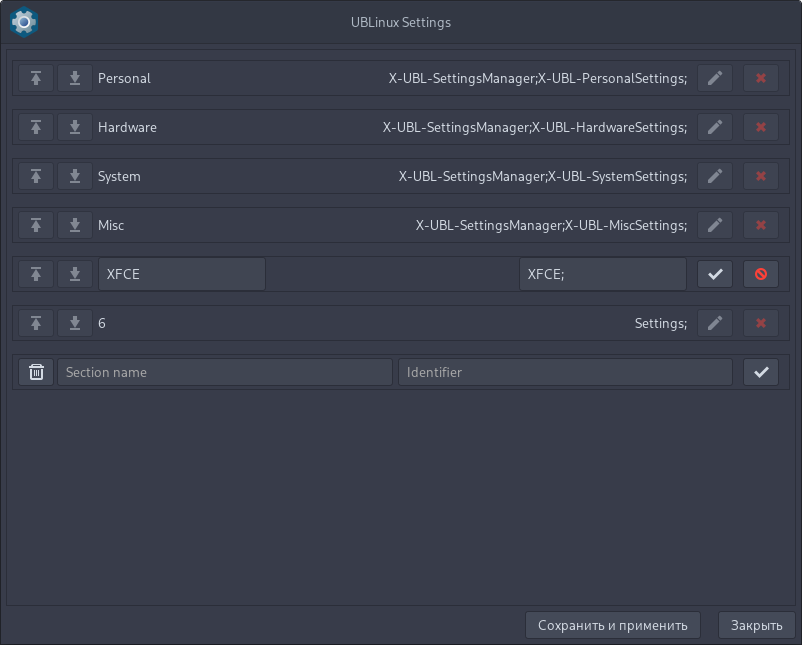This screenshot has width=802, height=645.
Task: Delete the Hardware section row
Action: coord(761,127)
